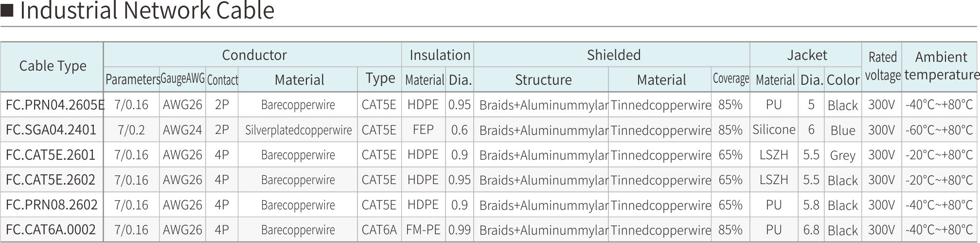This screenshot has height=243, width=980.
Task: Select the Silicone jacket material cell
Action: pyautogui.click(x=774, y=130)
